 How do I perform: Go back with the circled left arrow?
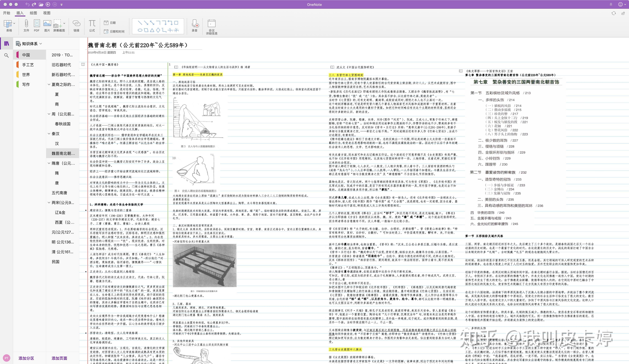pyautogui.click(x=48, y=4)
